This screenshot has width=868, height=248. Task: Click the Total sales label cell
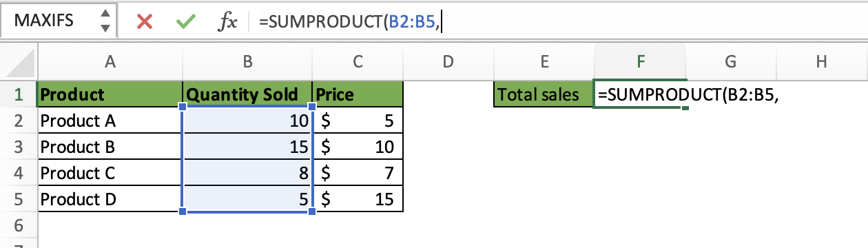[x=544, y=94]
